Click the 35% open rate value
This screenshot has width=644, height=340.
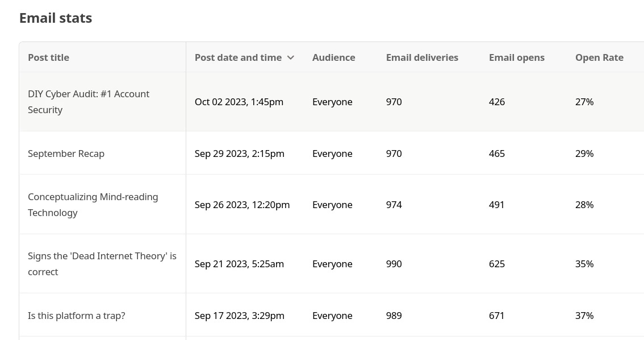pyautogui.click(x=584, y=264)
